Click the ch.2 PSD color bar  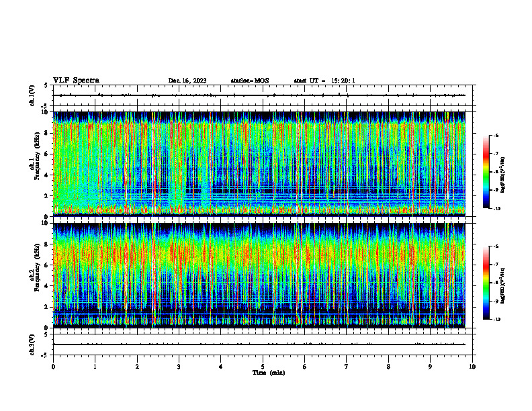point(486,283)
